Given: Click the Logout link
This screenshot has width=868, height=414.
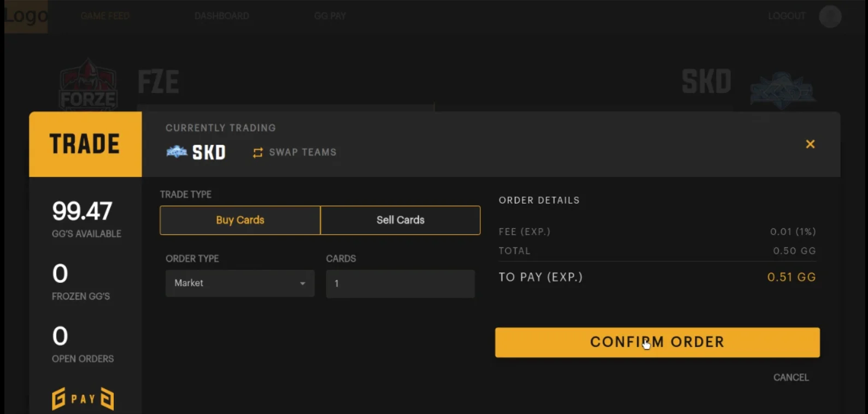Looking at the screenshot, I should pyautogui.click(x=787, y=16).
